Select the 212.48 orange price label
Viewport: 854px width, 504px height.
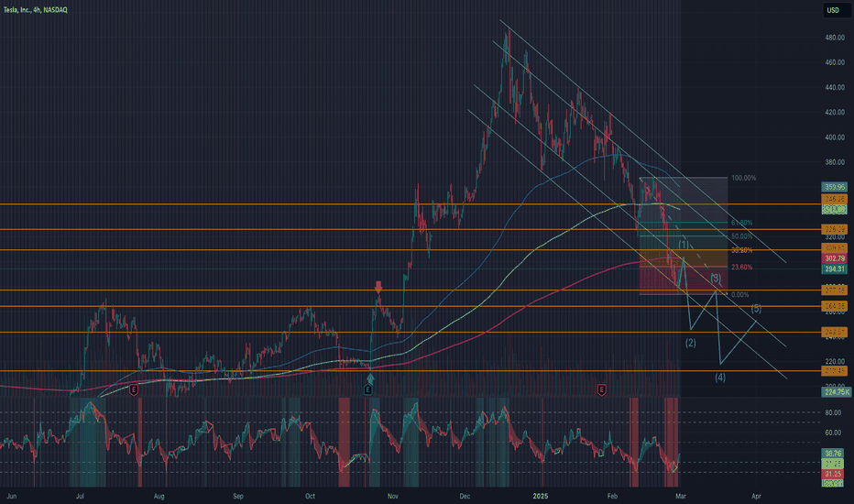pos(835,371)
